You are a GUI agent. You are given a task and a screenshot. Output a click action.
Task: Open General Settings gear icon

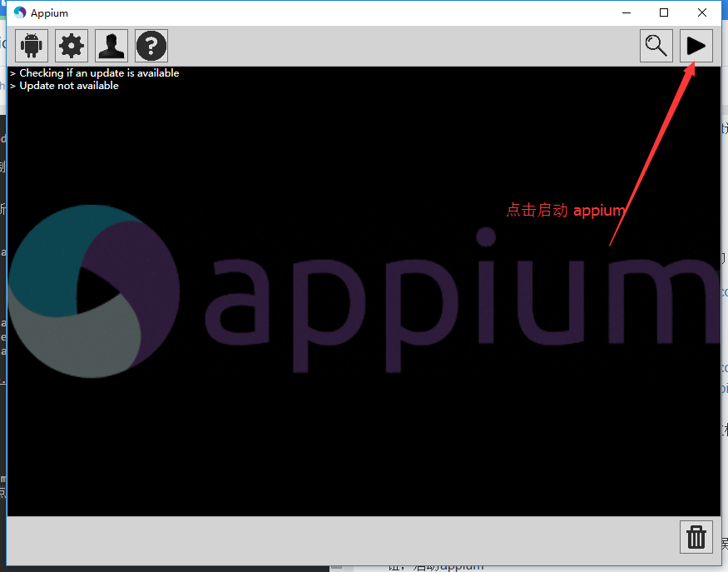point(72,46)
